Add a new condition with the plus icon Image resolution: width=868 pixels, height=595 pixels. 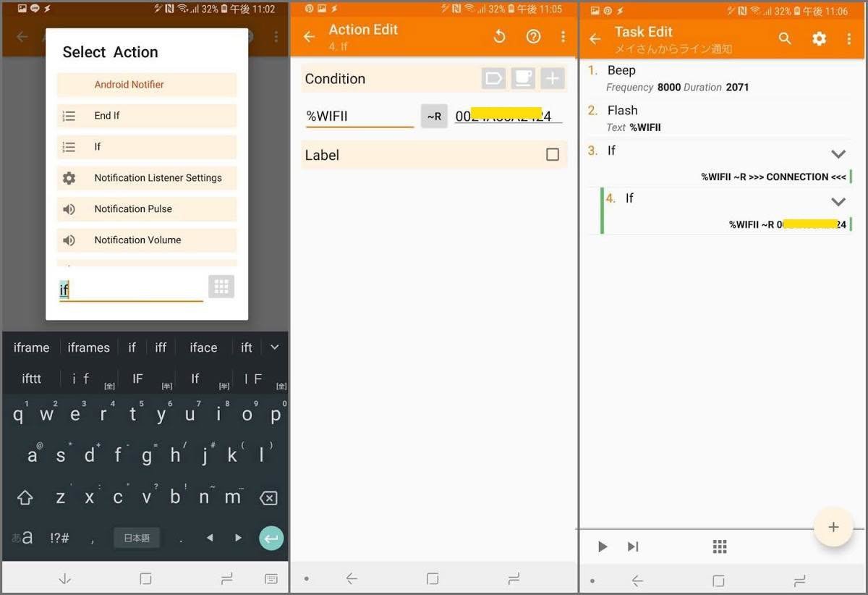552,78
